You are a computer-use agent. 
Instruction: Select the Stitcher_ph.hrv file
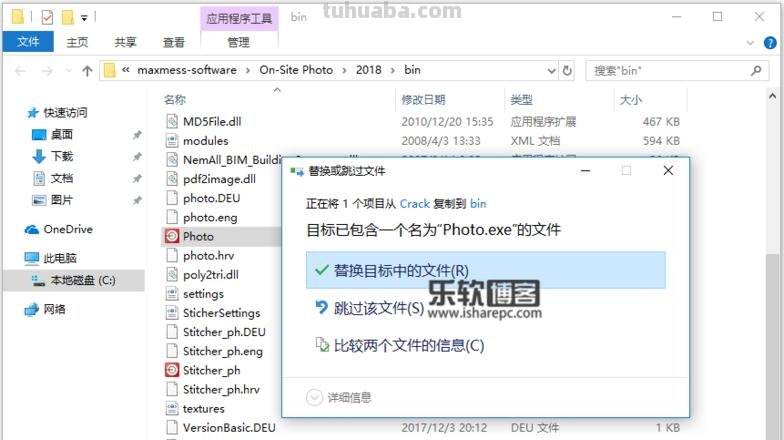click(x=221, y=390)
